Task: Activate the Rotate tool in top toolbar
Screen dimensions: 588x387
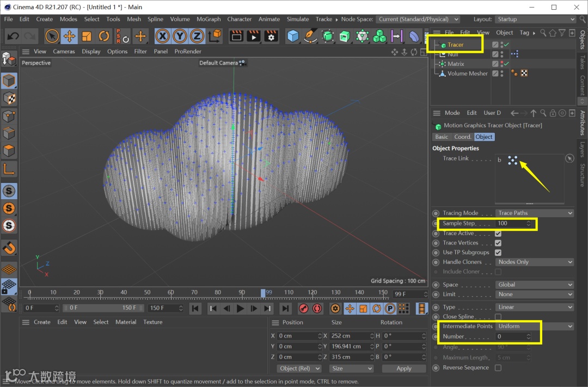Action: click(x=104, y=36)
